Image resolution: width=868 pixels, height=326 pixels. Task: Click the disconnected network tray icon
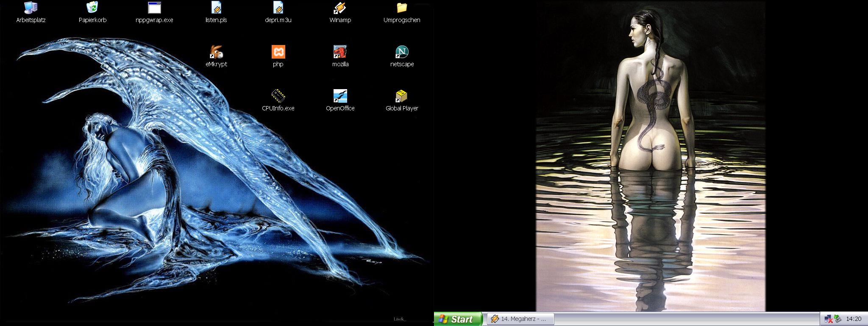[x=829, y=319]
